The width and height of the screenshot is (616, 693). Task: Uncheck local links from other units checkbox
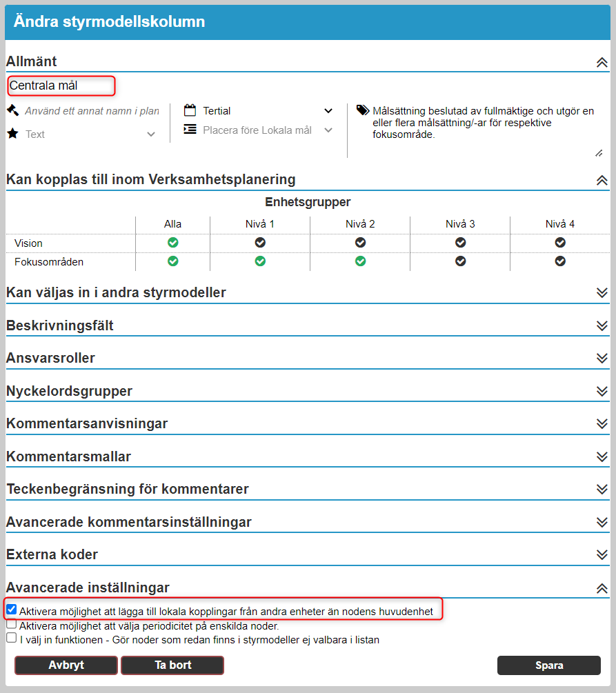[12, 610]
